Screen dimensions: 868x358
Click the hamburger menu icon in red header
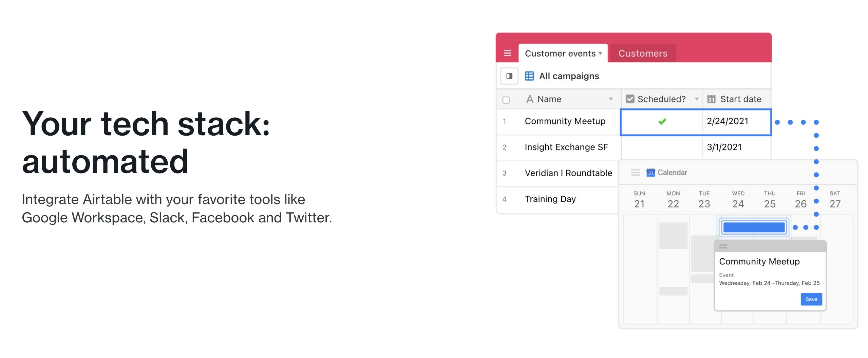(507, 53)
